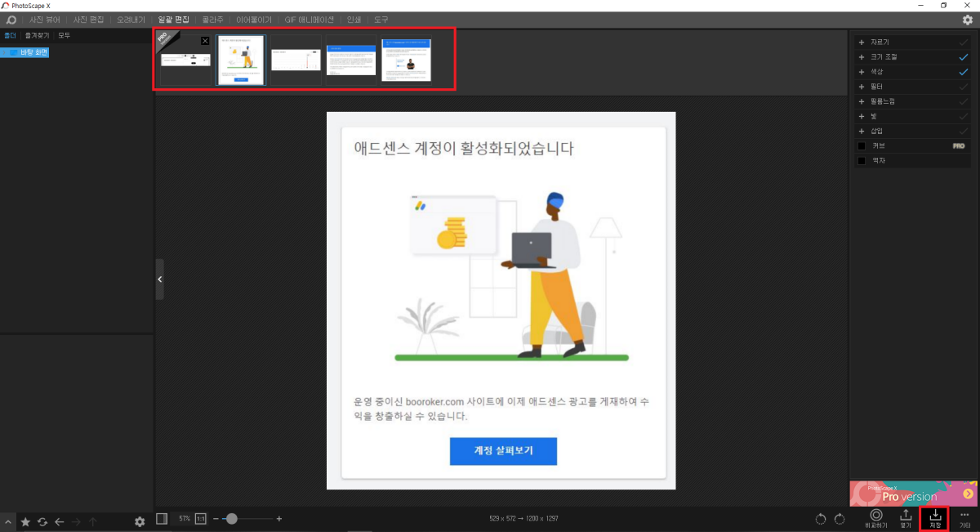Expand the 색상 section with plus
This screenshot has height=532, width=980.
pyautogui.click(x=862, y=72)
